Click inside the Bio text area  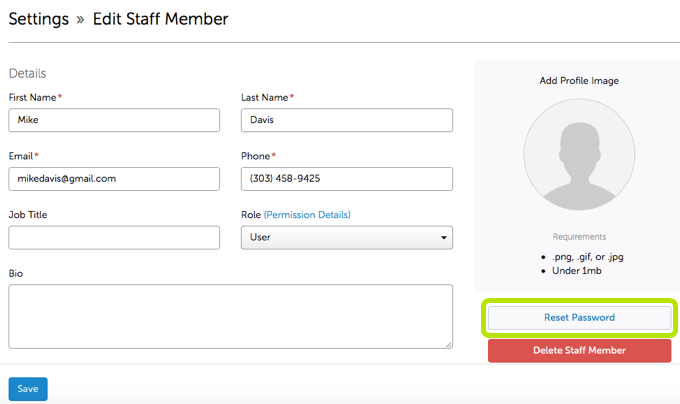(230, 316)
